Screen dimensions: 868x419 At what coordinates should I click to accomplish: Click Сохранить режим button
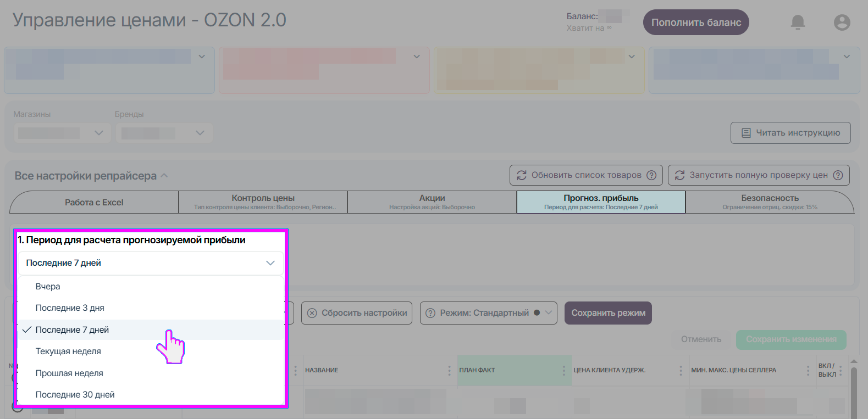[608, 313]
